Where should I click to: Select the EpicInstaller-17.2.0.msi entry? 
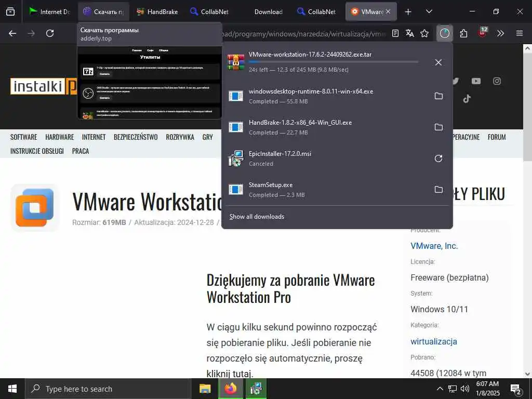tap(326, 158)
